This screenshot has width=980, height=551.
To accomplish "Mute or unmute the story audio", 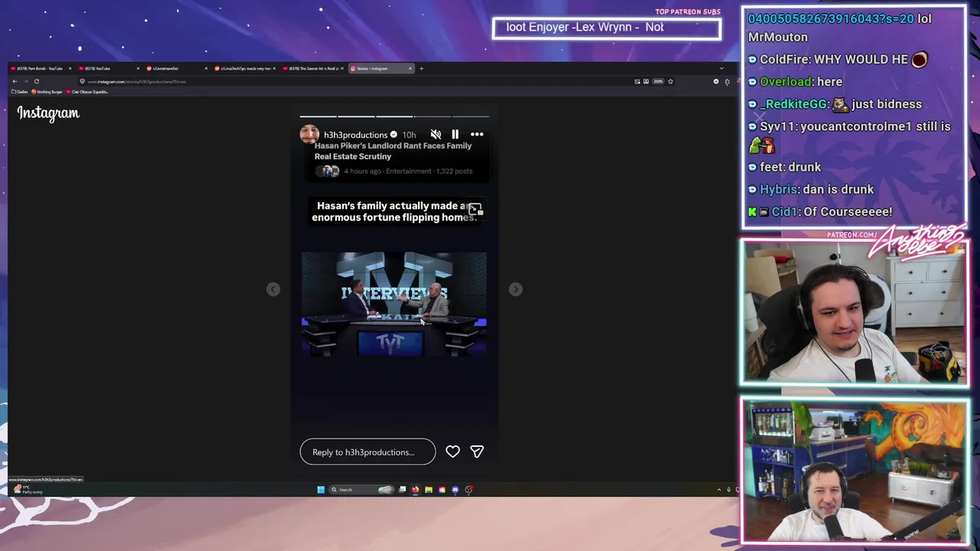I will [x=436, y=135].
